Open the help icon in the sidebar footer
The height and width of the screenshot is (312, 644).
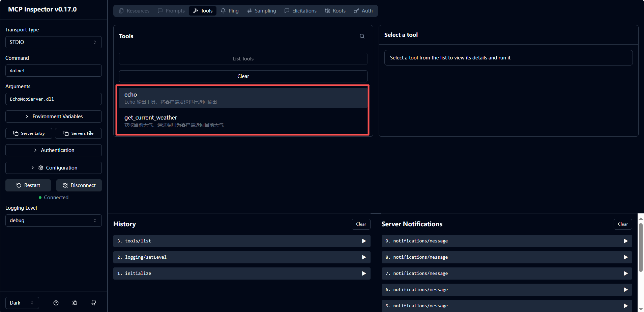(x=56, y=303)
